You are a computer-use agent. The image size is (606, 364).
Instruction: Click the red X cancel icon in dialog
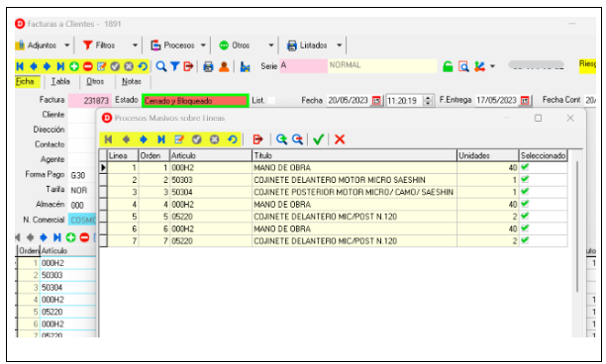pyautogui.click(x=340, y=139)
